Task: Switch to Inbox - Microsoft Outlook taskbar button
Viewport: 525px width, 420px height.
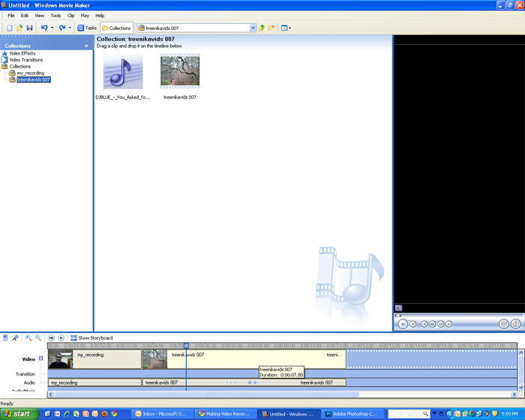Action: click(x=163, y=414)
